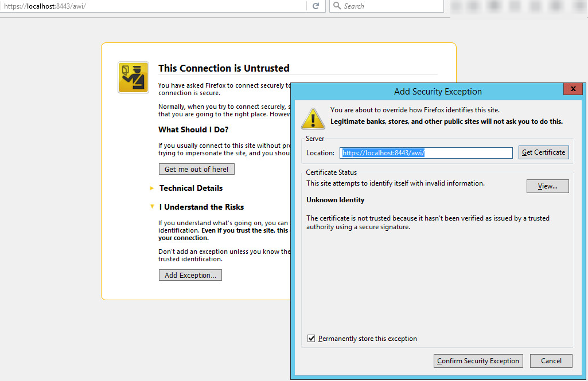Click into the Search box
The width and height of the screenshot is (588, 381).
[x=386, y=6]
